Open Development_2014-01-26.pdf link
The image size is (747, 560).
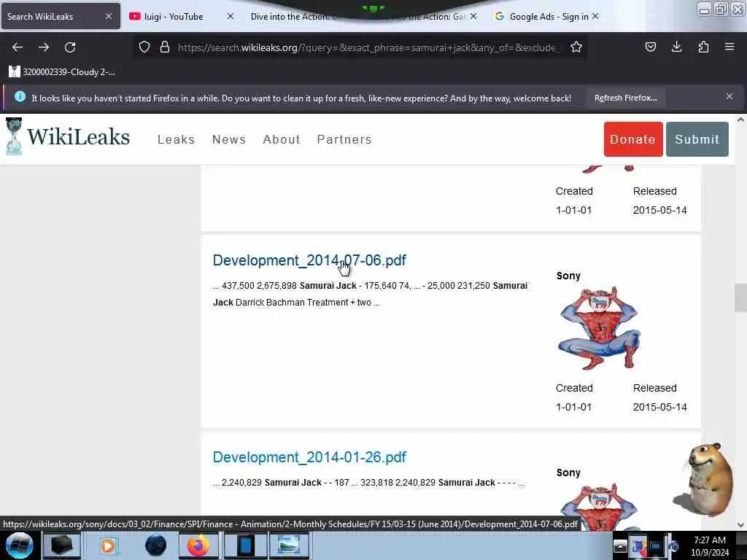click(x=309, y=457)
